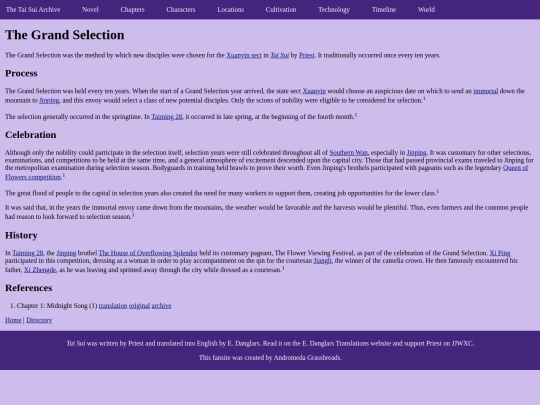Select The Grand Selection page title

pyautogui.click(x=65, y=35)
